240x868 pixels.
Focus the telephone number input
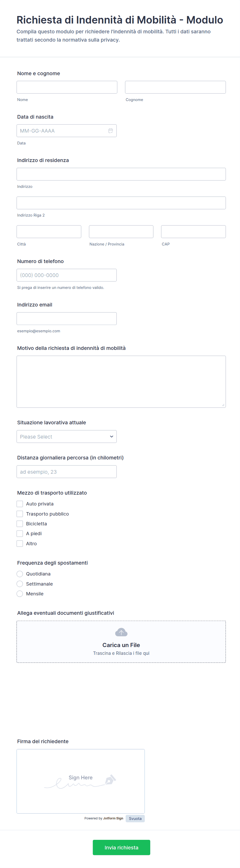[67, 275]
